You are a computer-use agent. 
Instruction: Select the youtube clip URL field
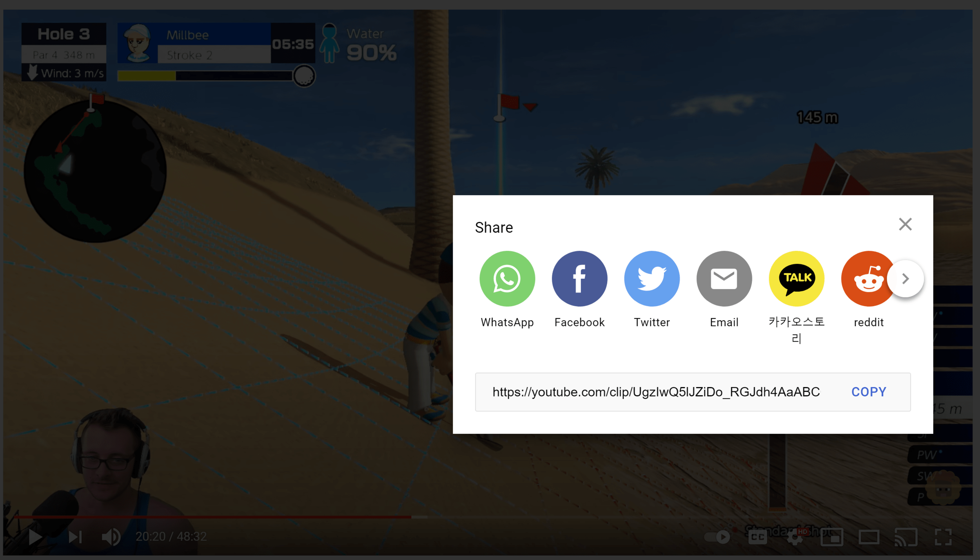click(x=655, y=392)
